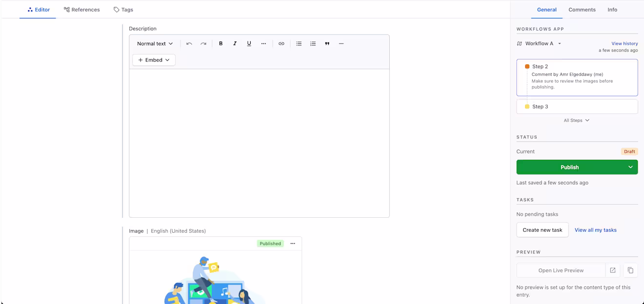Open the Embed dropdown
Image resolution: width=644 pixels, height=304 pixels.
pyautogui.click(x=154, y=60)
